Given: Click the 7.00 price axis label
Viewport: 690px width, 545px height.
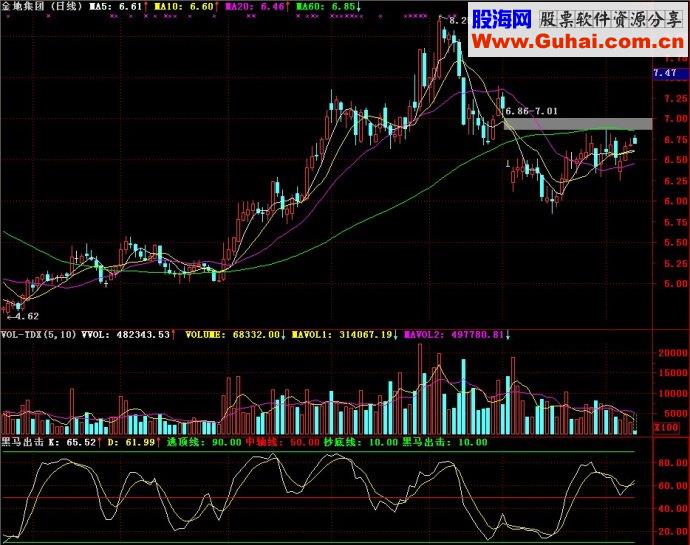Looking at the screenshot, I should tap(675, 118).
